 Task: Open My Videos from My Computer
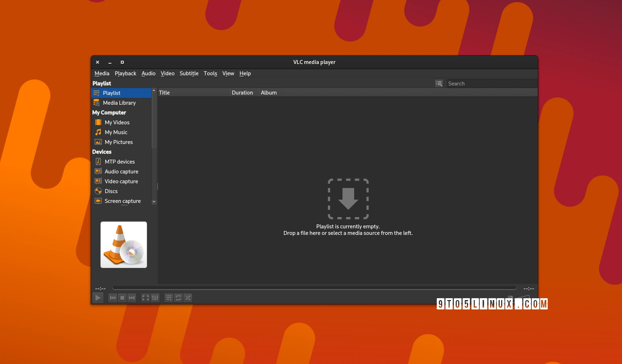click(116, 122)
